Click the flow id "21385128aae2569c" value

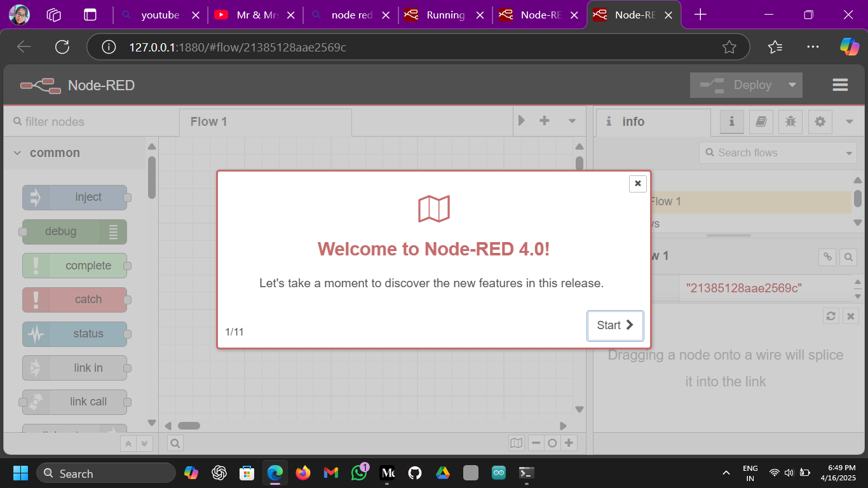point(743,288)
